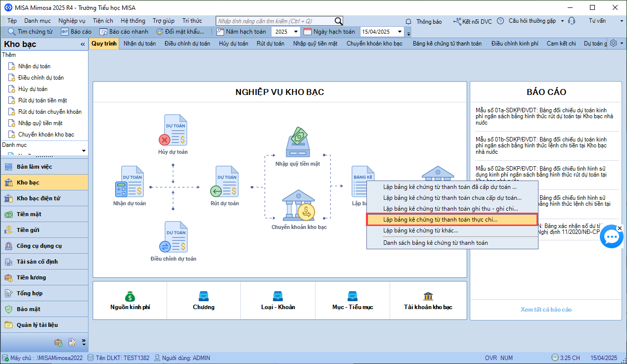Screen dimensions: 627x364
Task: Click the Tên DLKT: TEST1382 status entry
Action: (118, 358)
